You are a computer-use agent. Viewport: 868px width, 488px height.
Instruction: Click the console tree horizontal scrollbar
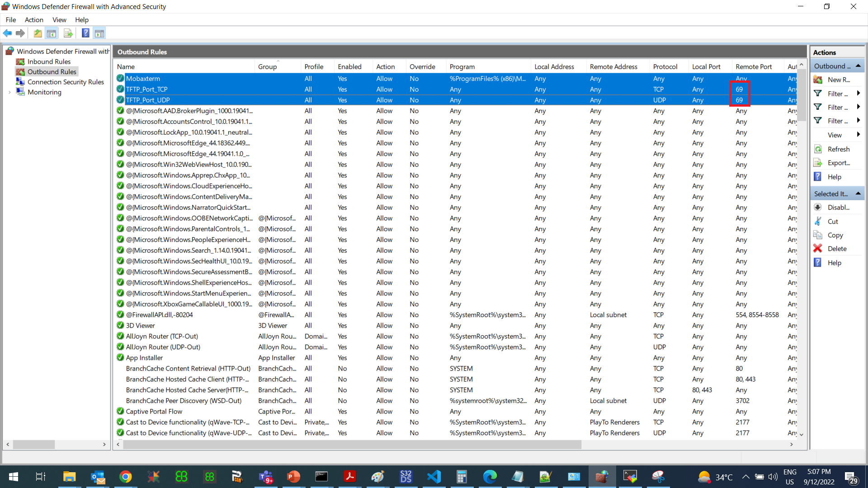(x=34, y=445)
